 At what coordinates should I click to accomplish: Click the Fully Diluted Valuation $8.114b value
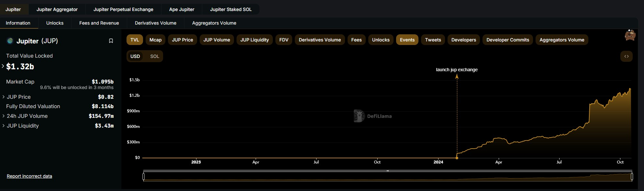tap(103, 106)
